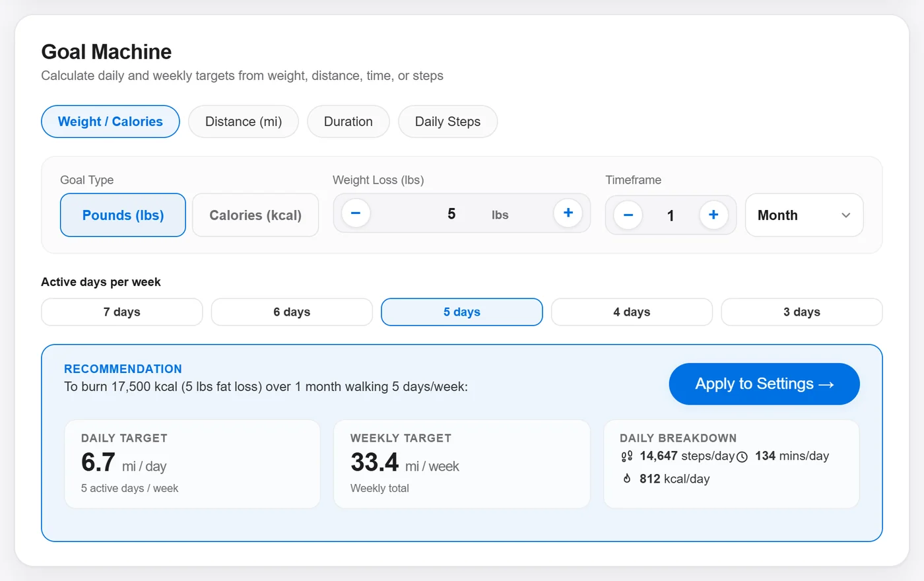The width and height of the screenshot is (924, 581).
Task: Click the RECOMMENDATION heading
Action: tap(123, 369)
